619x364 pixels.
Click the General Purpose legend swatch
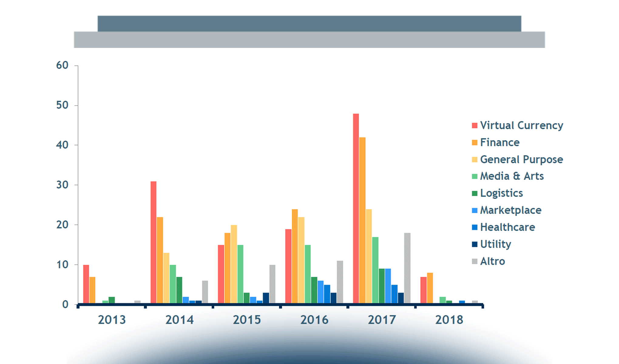pyautogui.click(x=475, y=160)
